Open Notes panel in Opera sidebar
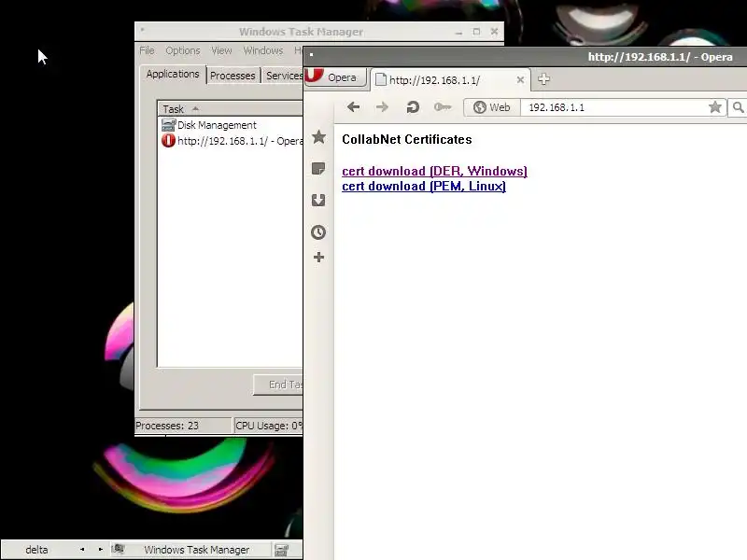Image resolution: width=747 pixels, height=560 pixels. pos(318,169)
